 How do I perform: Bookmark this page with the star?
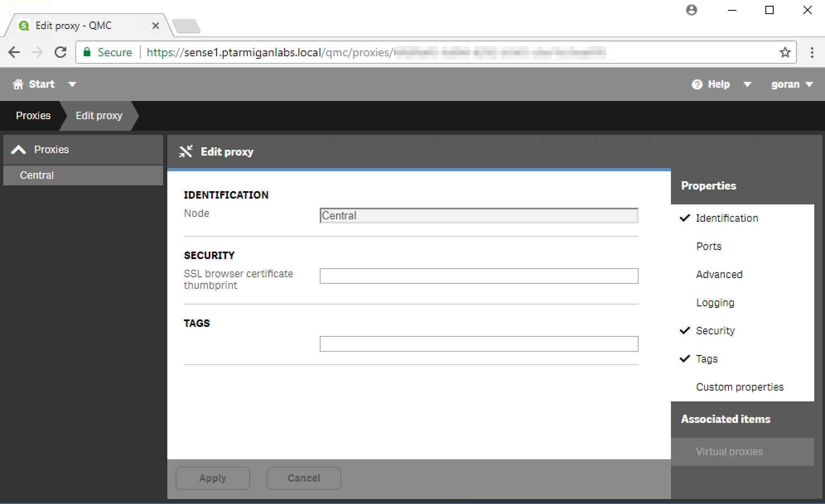[x=785, y=52]
